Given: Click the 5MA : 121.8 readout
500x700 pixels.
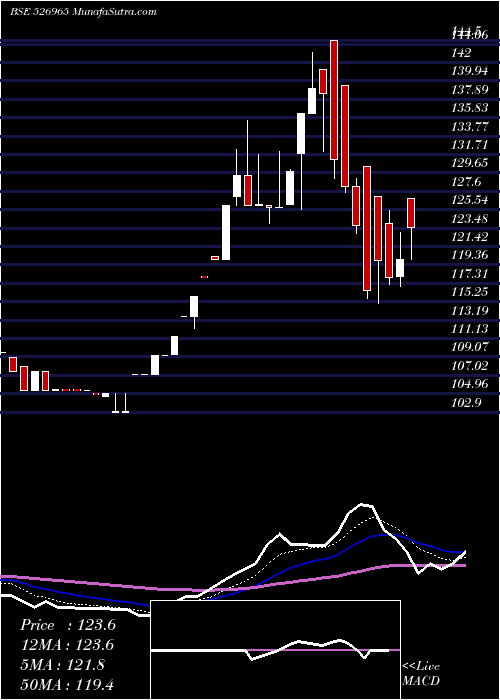Looking at the screenshot, I should [x=62, y=665].
